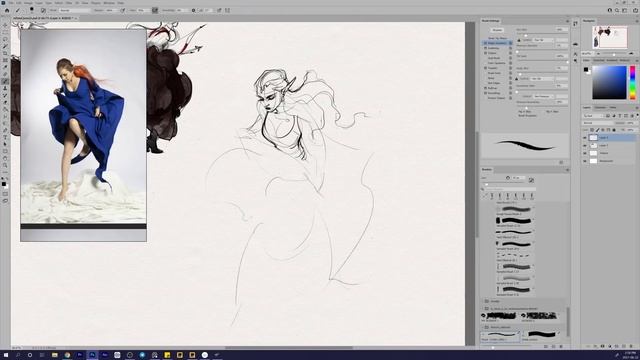The image size is (640, 360).
Task: Open the Photoshop icon in Windows taskbar
Action: point(92,355)
